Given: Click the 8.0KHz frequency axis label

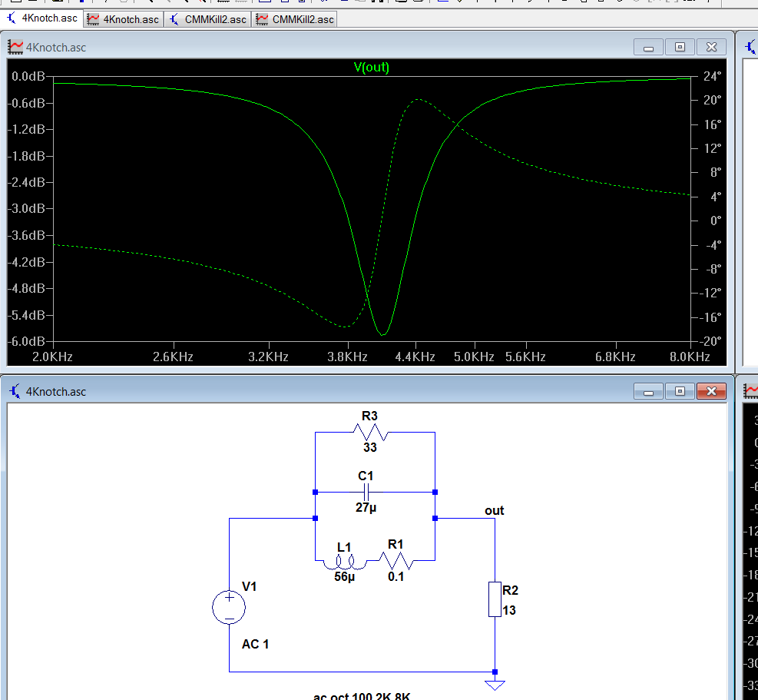Looking at the screenshot, I should tap(690, 357).
